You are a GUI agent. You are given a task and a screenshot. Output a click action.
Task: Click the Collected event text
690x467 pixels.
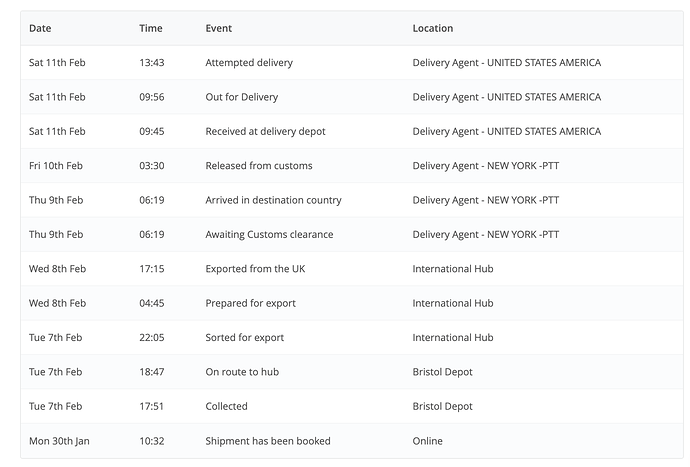coord(226,406)
